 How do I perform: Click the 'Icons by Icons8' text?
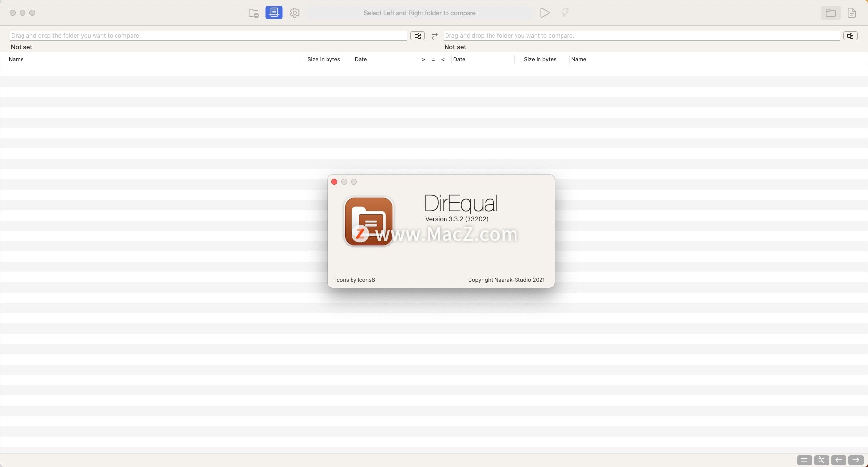click(x=355, y=280)
